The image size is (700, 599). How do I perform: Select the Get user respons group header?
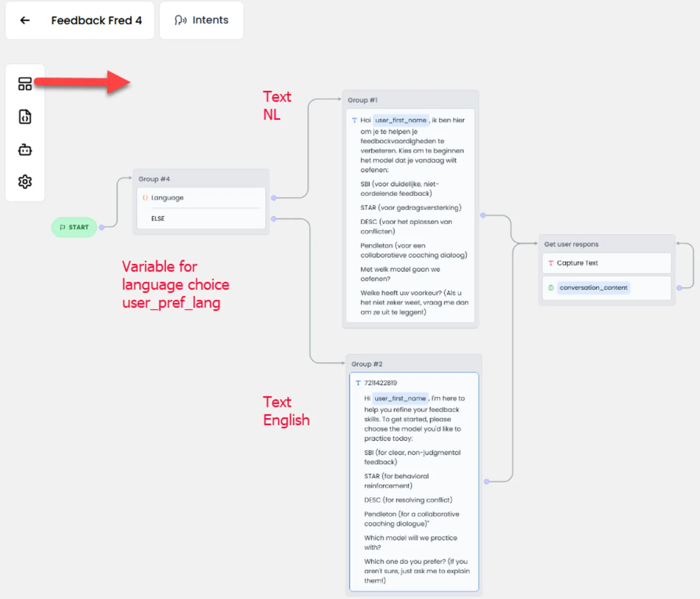(571, 244)
